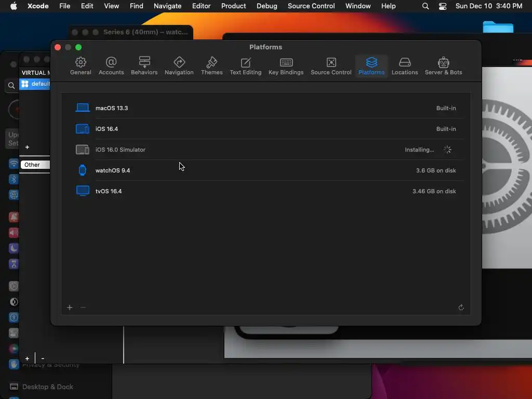Add a new platform with plus button
This screenshot has height=399, width=532.
tap(70, 308)
